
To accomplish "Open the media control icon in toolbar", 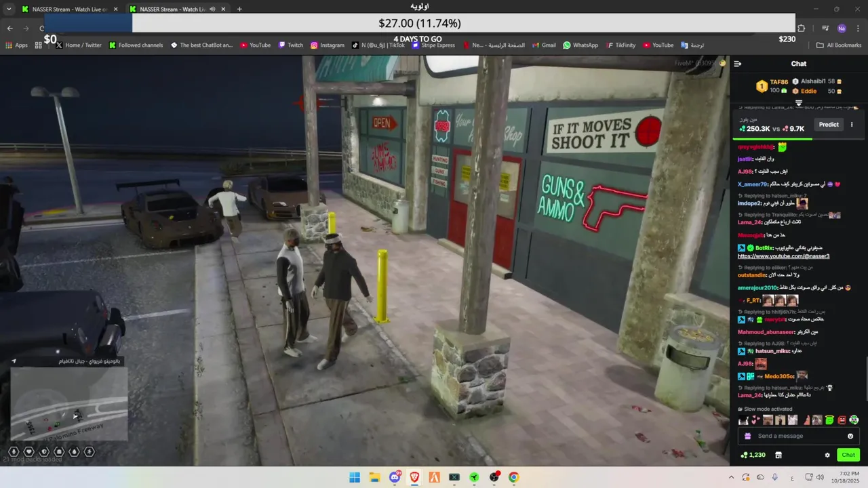I will [825, 28].
